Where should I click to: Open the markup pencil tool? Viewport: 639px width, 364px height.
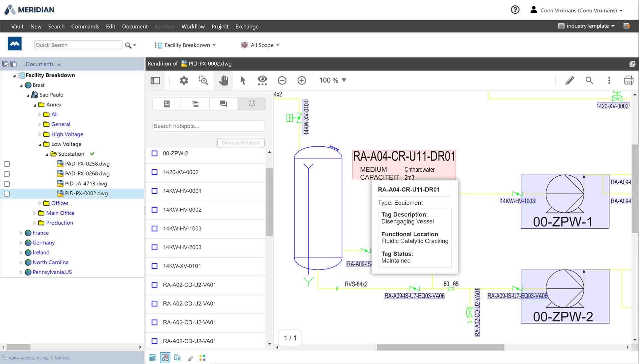pyautogui.click(x=569, y=80)
